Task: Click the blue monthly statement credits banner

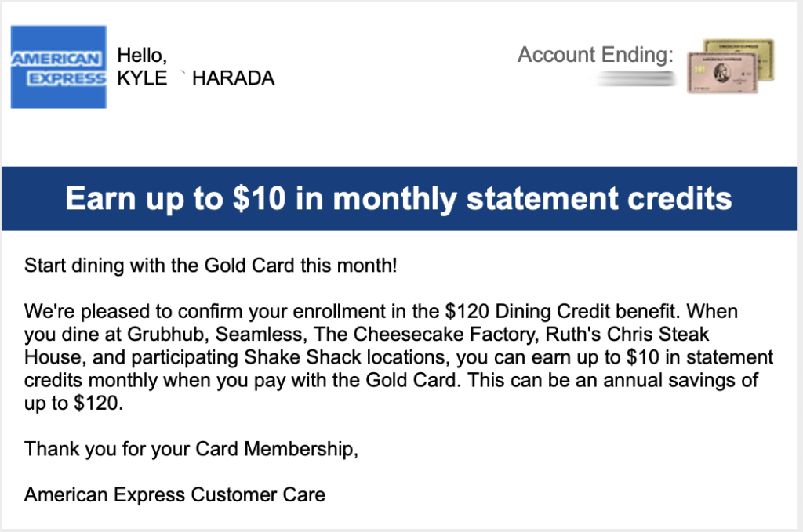Action: coord(399,198)
